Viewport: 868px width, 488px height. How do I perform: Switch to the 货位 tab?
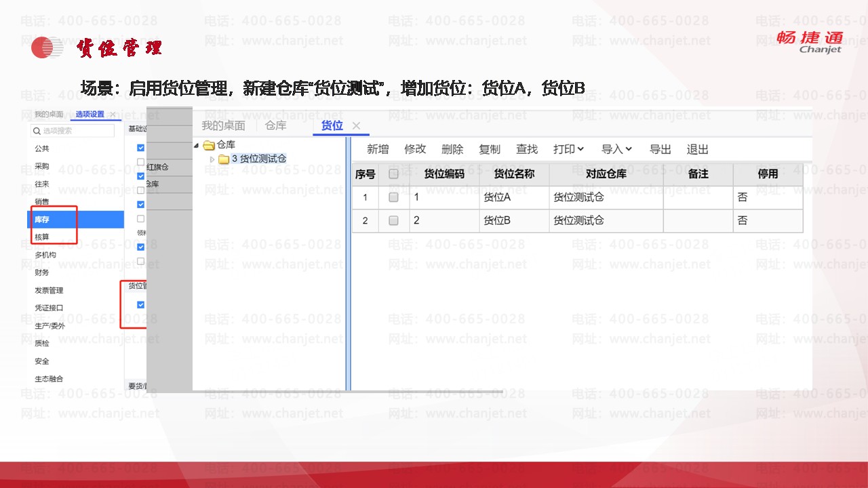pyautogui.click(x=332, y=125)
